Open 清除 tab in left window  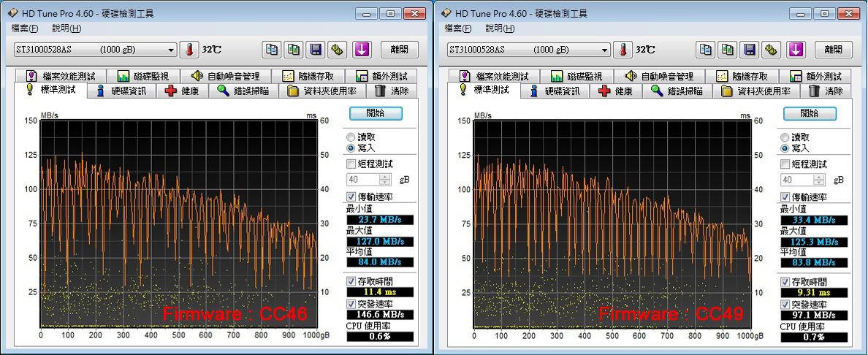click(x=392, y=91)
